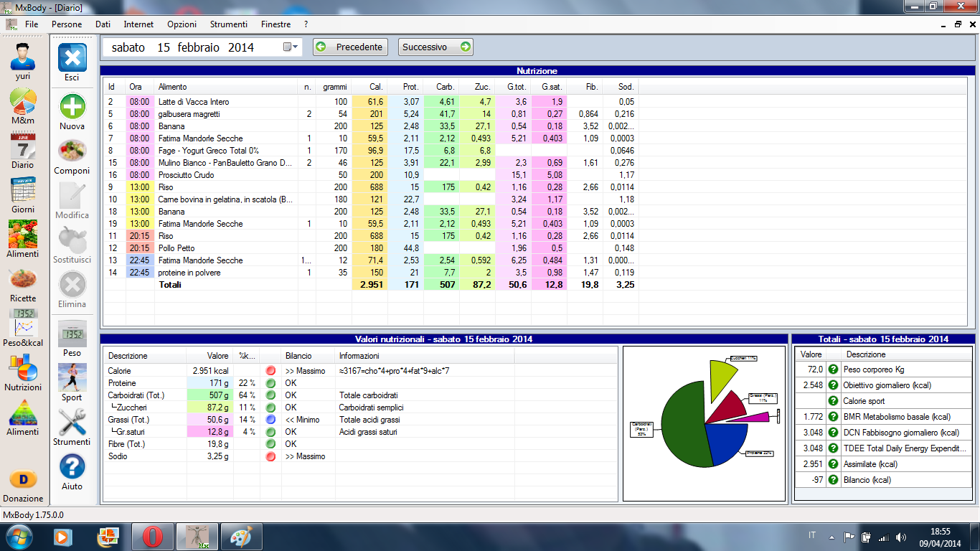This screenshot has height=551, width=980.
Task: Sort table by Alimento column header
Action: coord(226,87)
